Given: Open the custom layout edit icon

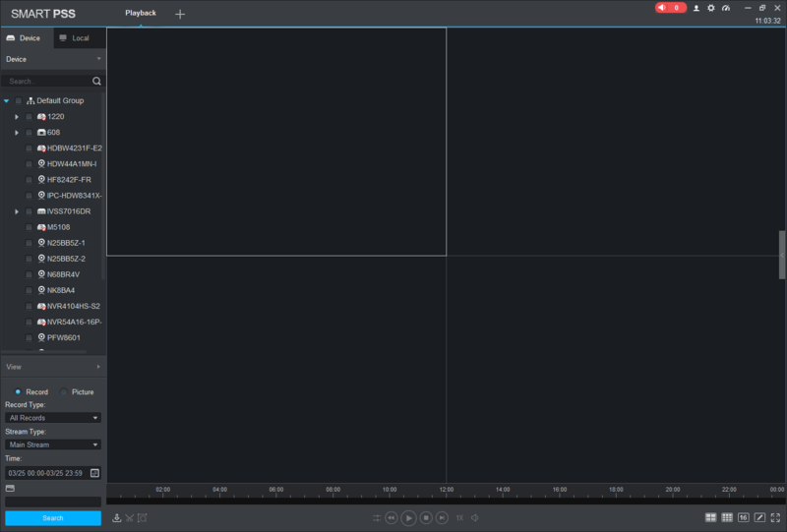Looking at the screenshot, I should click(x=759, y=517).
